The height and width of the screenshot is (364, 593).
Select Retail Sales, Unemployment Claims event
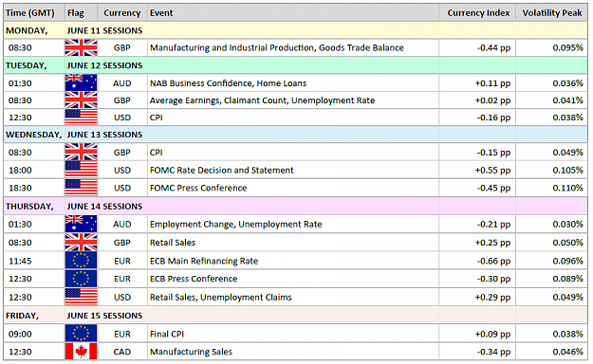[x=220, y=297]
